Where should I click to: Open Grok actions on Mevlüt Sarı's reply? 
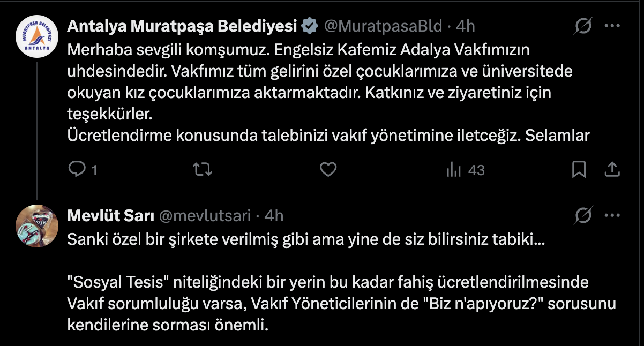(x=584, y=214)
